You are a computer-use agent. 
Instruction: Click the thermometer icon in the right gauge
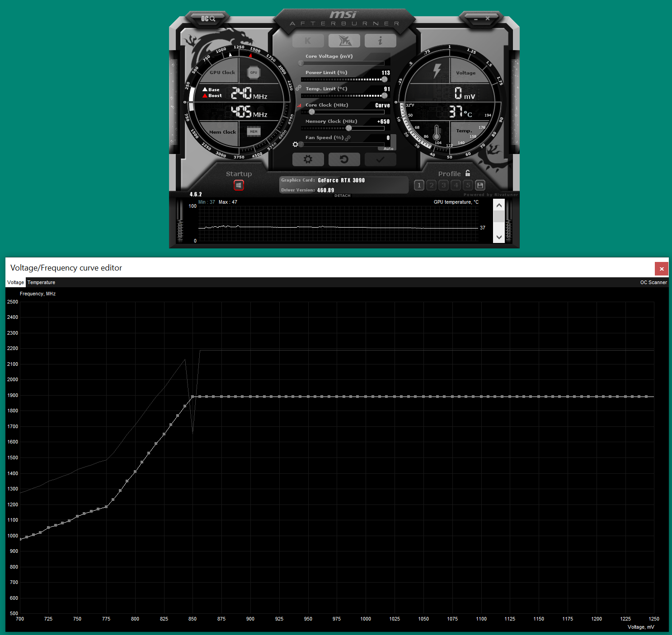437,133
